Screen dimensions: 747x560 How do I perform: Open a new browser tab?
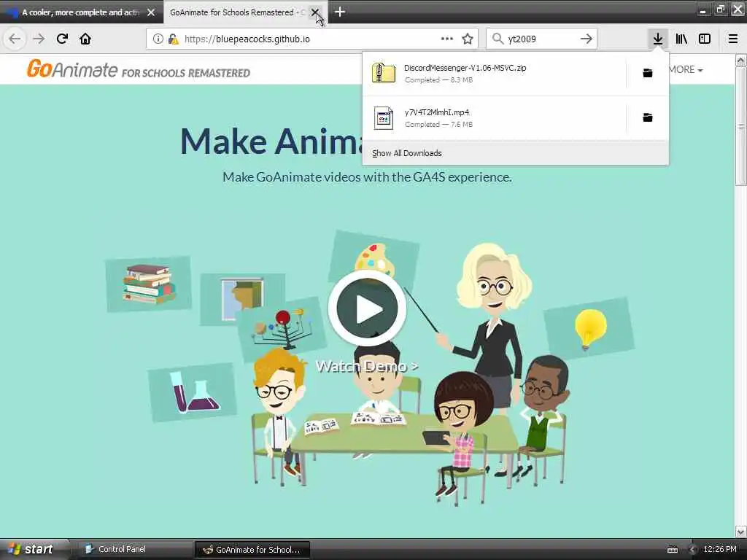click(340, 12)
